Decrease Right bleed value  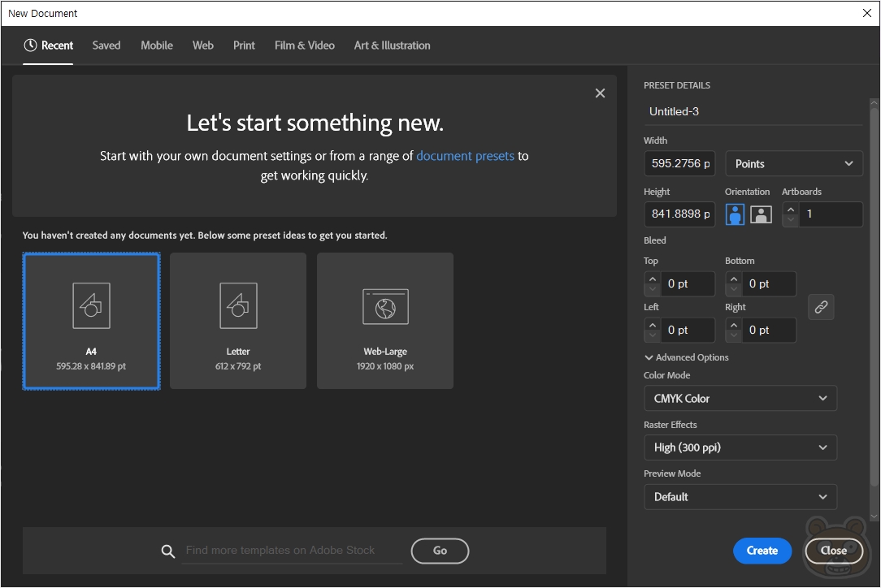click(x=734, y=335)
